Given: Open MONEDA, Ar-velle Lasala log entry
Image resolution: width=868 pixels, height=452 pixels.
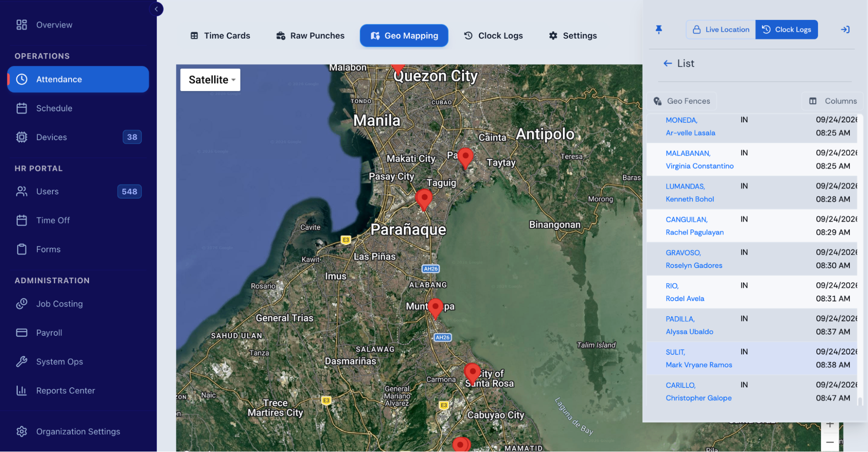Looking at the screenshot, I should coord(752,127).
